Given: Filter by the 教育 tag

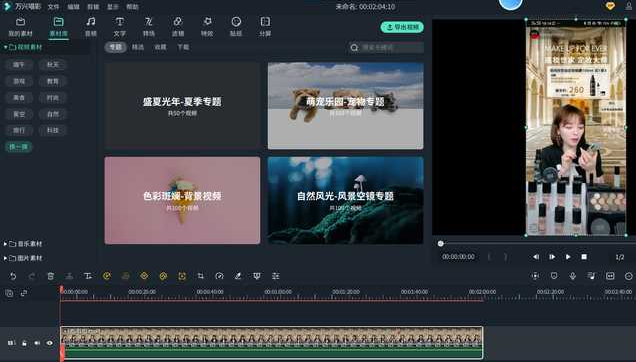Looking at the screenshot, I should tap(53, 81).
